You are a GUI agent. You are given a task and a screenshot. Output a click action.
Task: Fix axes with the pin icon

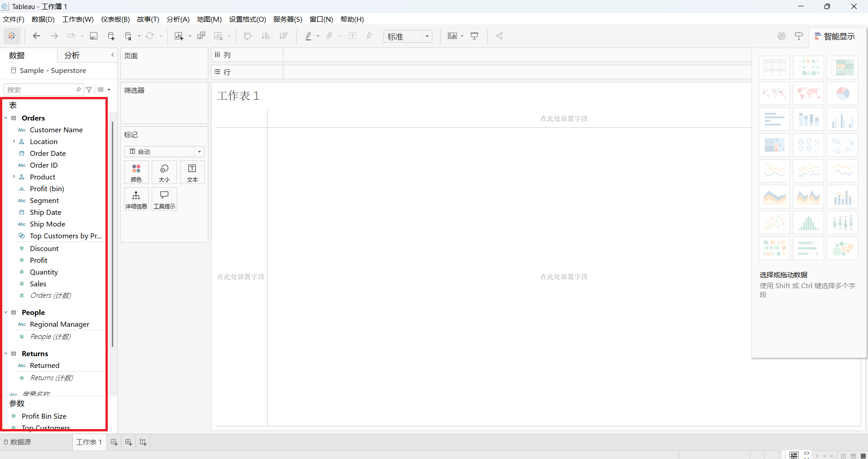click(369, 36)
